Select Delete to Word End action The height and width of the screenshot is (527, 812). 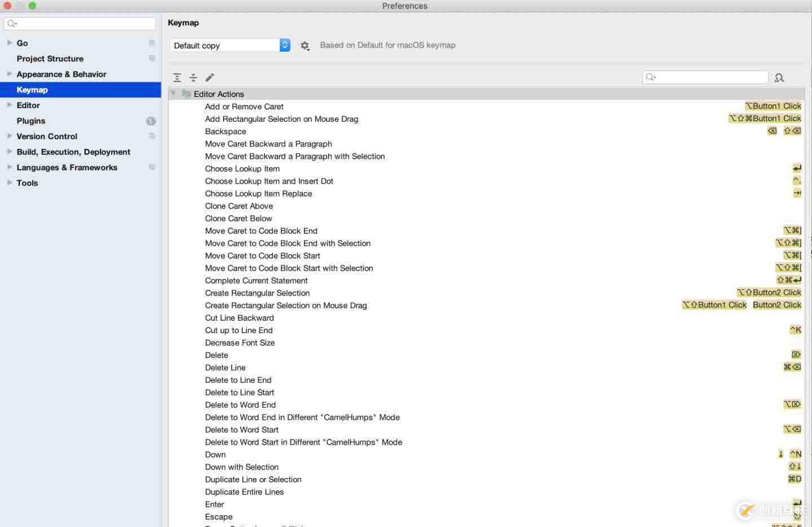(241, 405)
